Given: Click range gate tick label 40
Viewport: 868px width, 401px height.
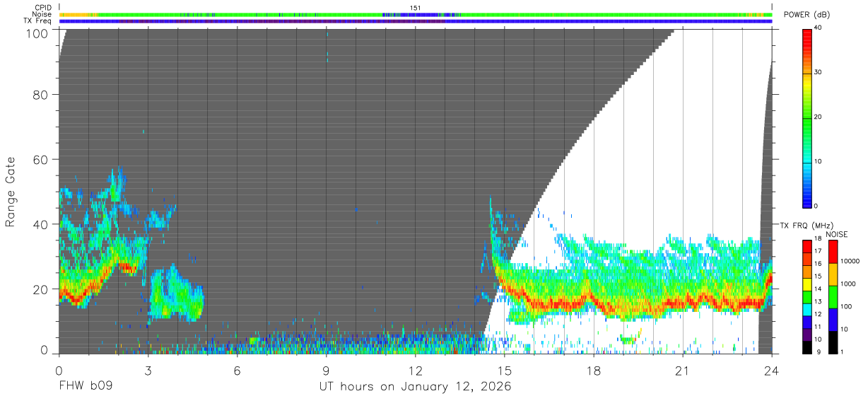Looking at the screenshot, I should point(41,224).
